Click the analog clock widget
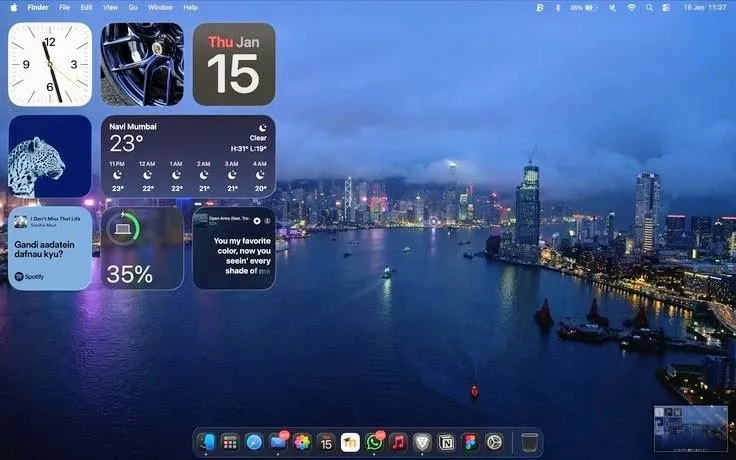Viewport: 736px width, 460px height. pos(50,64)
